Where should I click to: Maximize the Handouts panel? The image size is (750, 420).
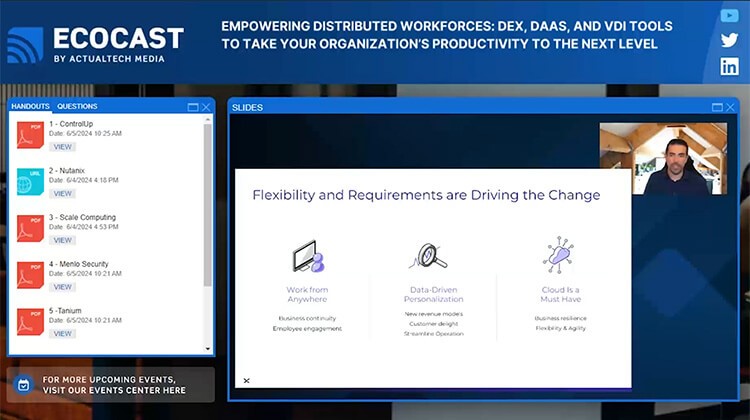pyautogui.click(x=193, y=107)
